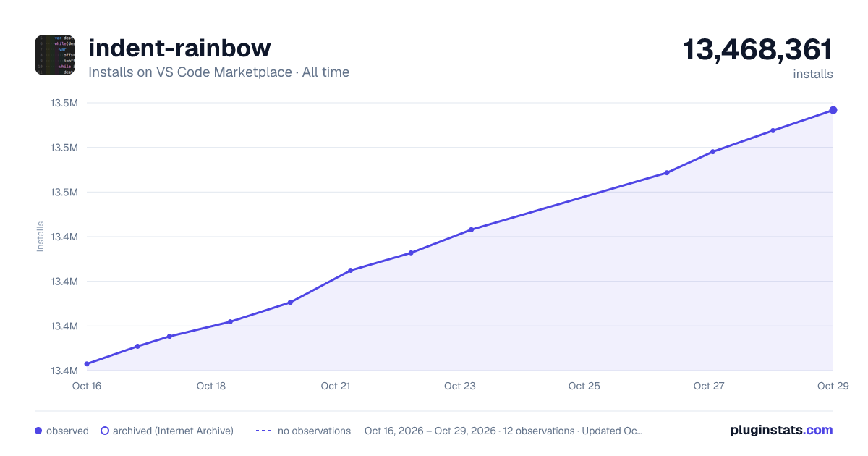Viewport: 868px width, 456px height.
Task: Select the data point above the Oct 27 label
Action: tap(713, 151)
